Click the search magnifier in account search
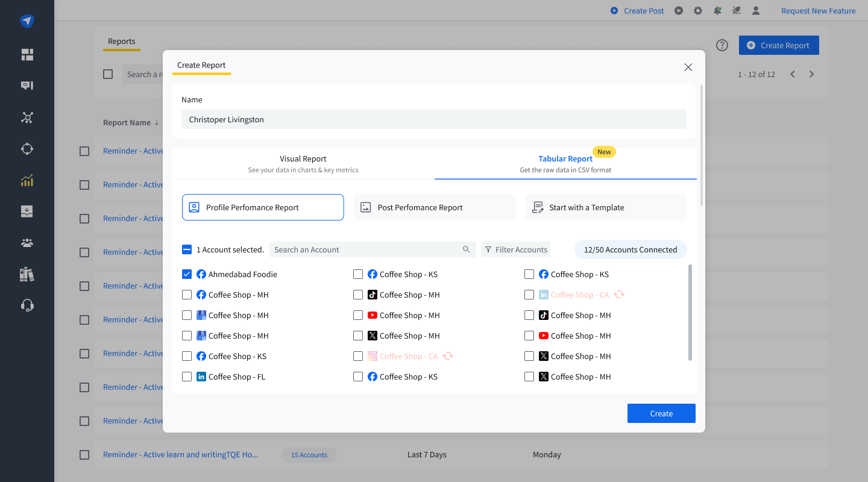The image size is (868, 482). (466, 249)
